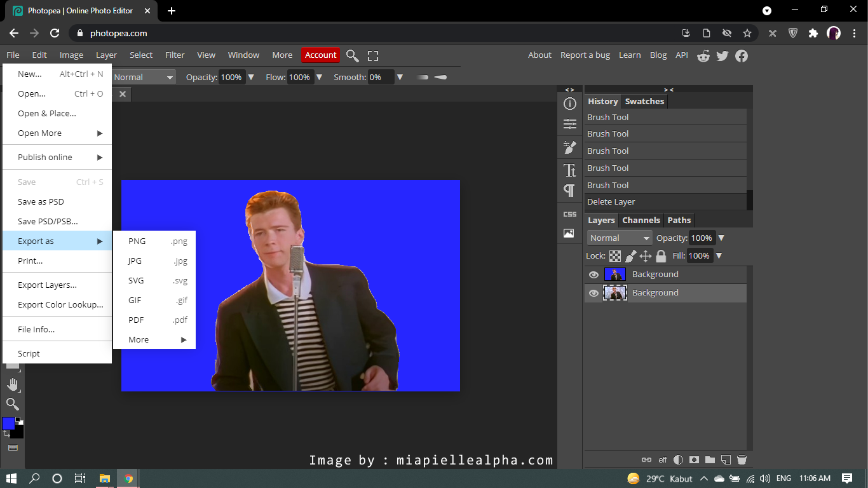The height and width of the screenshot is (488, 868).
Task: Open the Properties sliders panel icon
Action: coord(570,125)
